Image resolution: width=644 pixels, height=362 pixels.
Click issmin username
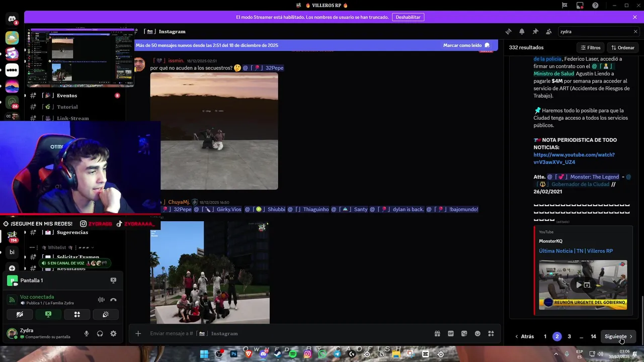[176, 61]
